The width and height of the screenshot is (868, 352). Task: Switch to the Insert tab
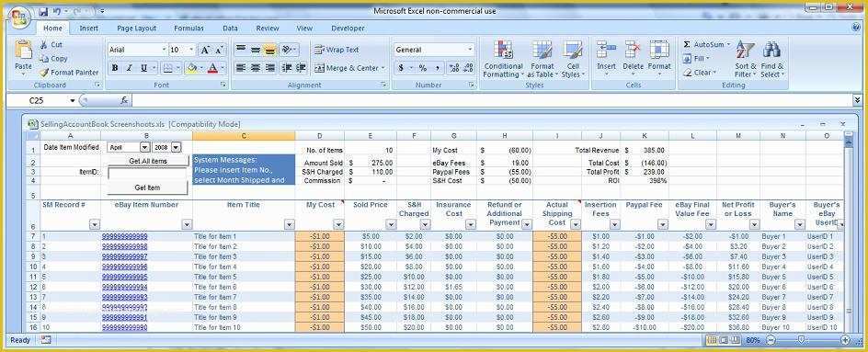[x=89, y=28]
